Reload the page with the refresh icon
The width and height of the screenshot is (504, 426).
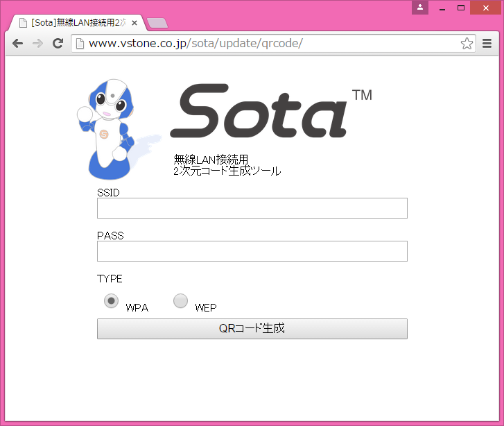pyautogui.click(x=58, y=43)
